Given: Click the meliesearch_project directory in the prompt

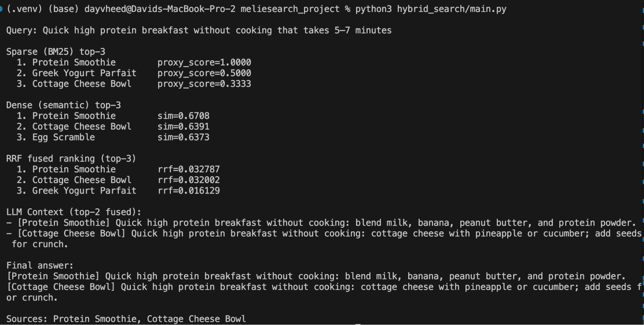Looking at the screenshot, I should click(x=290, y=9).
